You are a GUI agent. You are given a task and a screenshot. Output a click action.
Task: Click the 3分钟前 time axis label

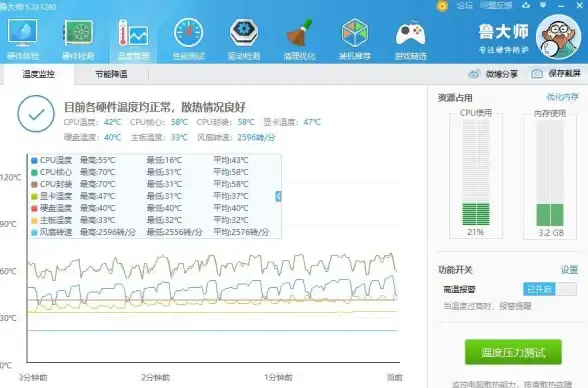(33, 377)
